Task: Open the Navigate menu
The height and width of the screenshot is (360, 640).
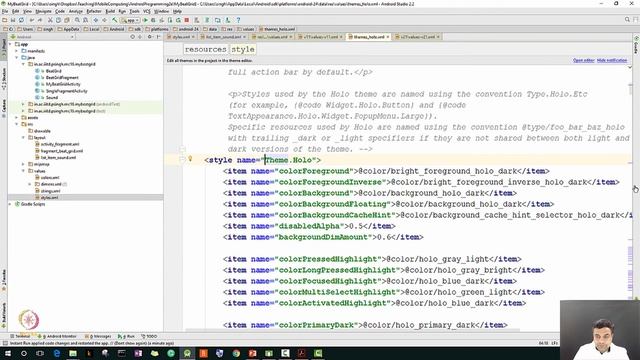Action: click(43, 11)
